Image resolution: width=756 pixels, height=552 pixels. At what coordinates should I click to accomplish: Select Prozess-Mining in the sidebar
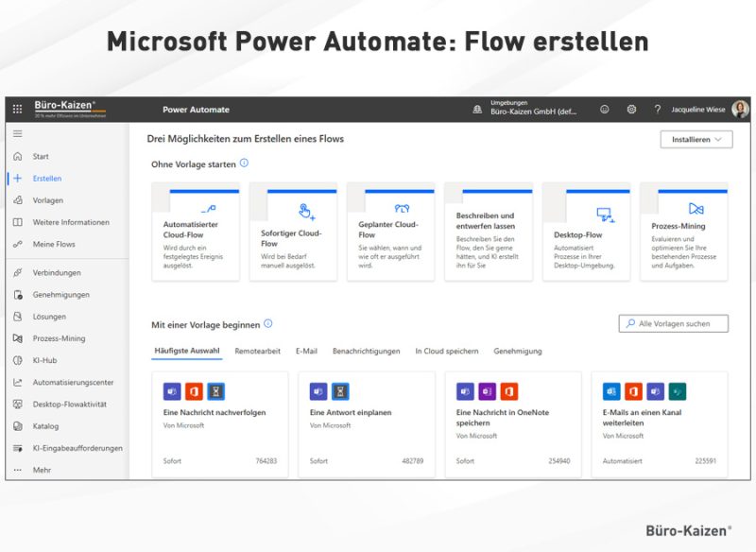point(60,337)
